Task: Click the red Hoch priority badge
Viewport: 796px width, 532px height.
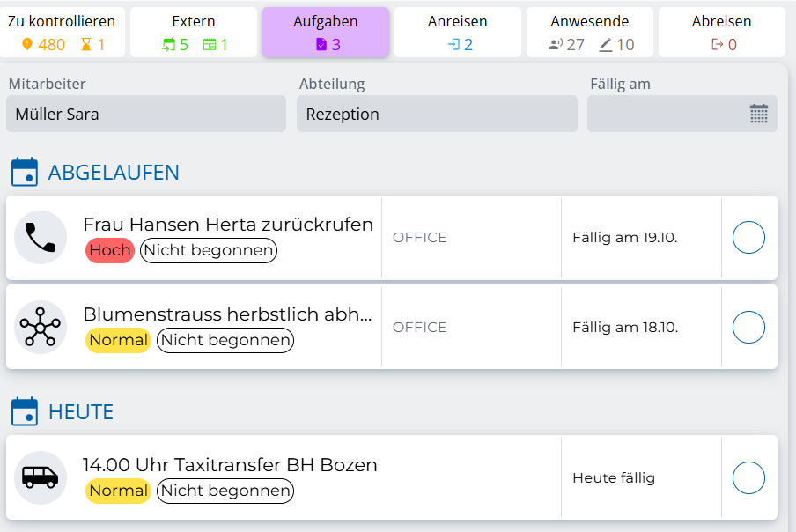Action: click(x=110, y=250)
